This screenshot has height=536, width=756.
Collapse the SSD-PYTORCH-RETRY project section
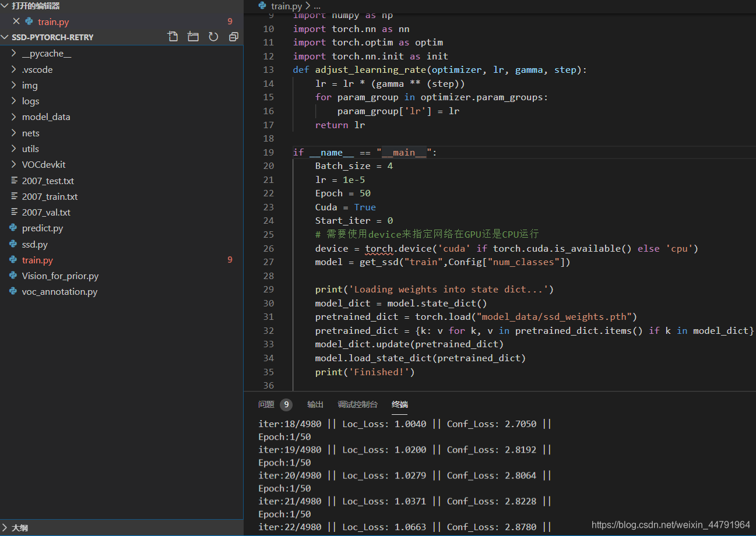point(5,37)
